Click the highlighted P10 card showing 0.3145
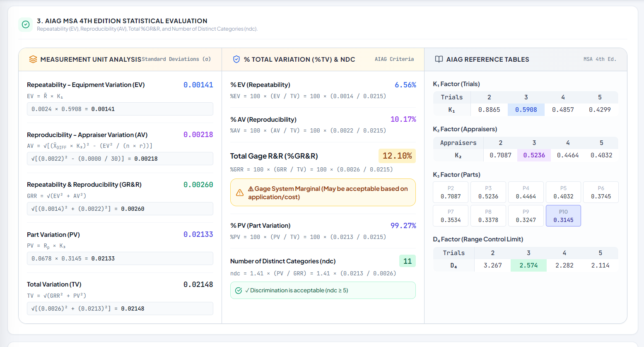644x347 pixels. tap(564, 216)
